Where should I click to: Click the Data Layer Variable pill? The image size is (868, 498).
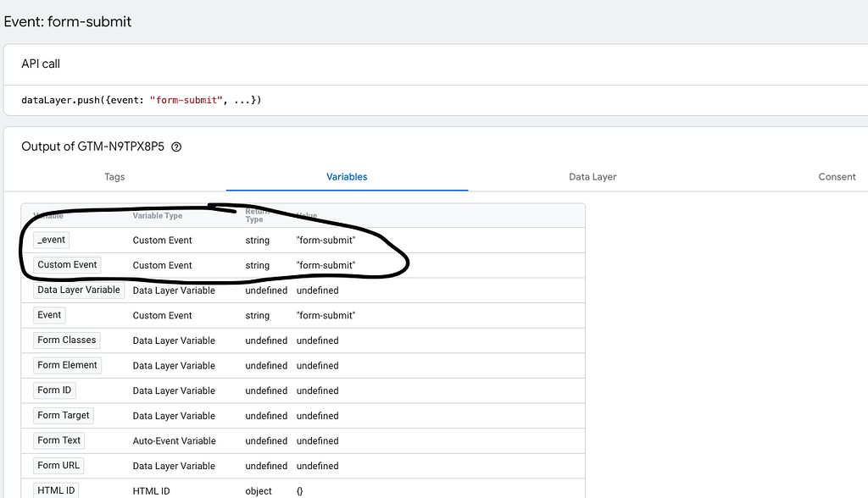(x=78, y=290)
